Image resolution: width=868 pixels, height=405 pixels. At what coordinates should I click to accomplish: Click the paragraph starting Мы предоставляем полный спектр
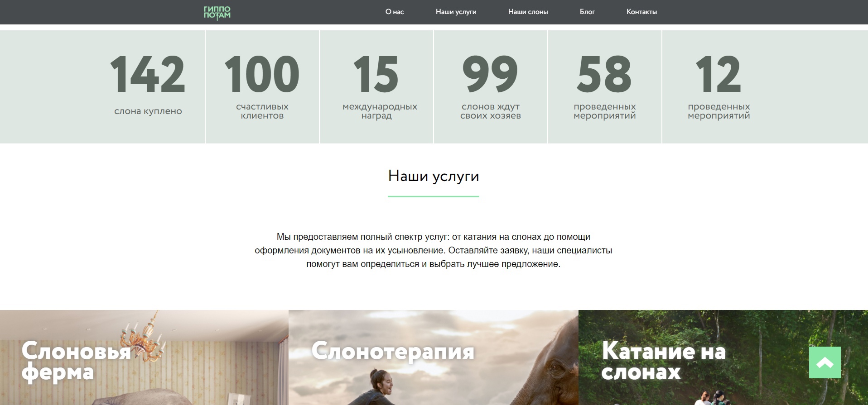pos(434,250)
